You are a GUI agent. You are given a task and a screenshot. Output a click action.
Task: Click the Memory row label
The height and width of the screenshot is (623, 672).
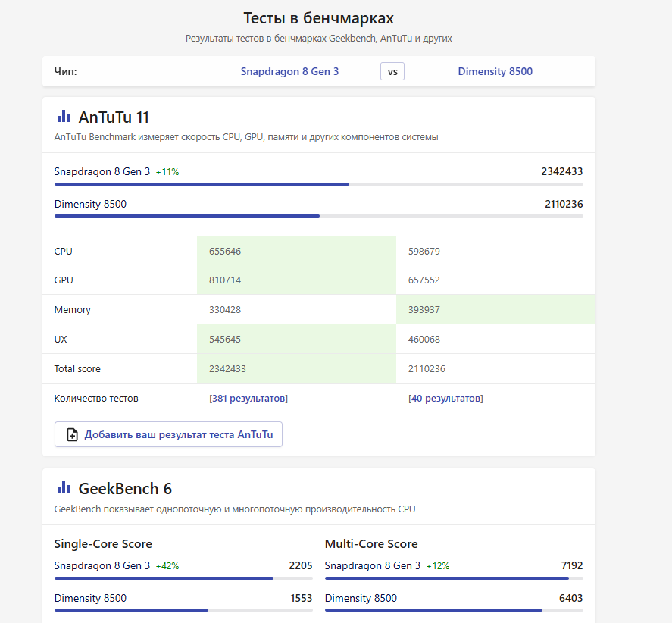[x=73, y=309]
